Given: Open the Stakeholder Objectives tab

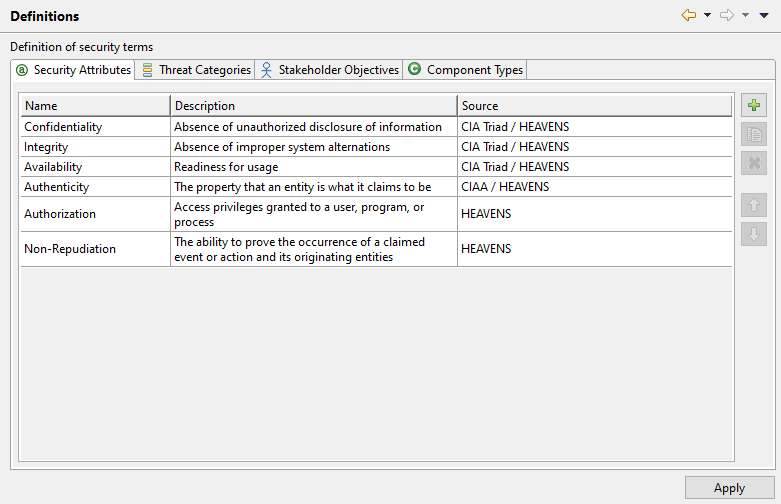Looking at the screenshot, I should (330, 70).
